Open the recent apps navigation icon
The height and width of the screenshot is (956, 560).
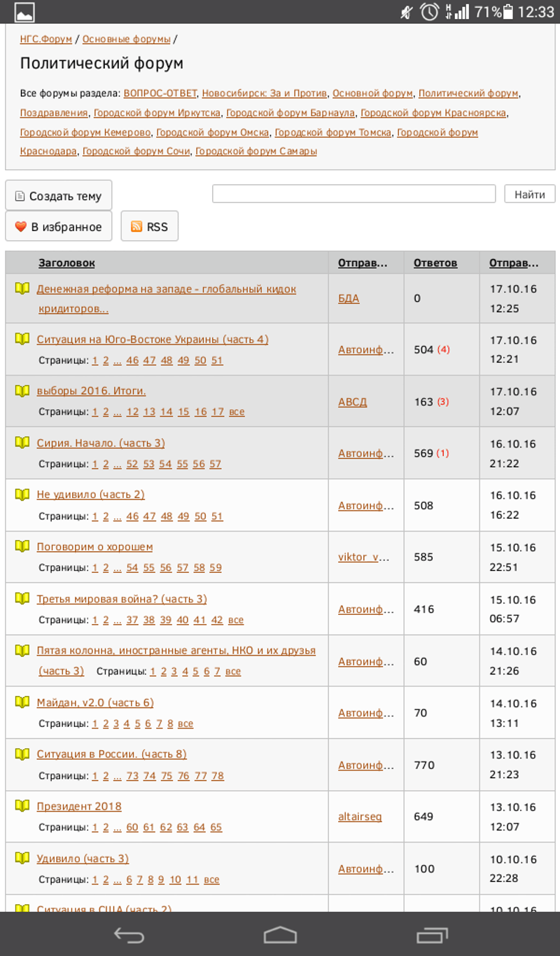(x=432, y=935)
